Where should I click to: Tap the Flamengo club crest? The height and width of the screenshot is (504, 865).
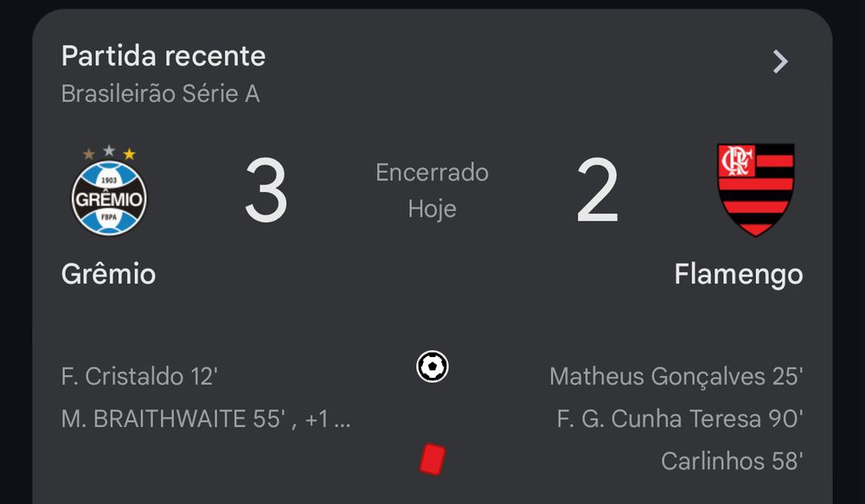756,190
